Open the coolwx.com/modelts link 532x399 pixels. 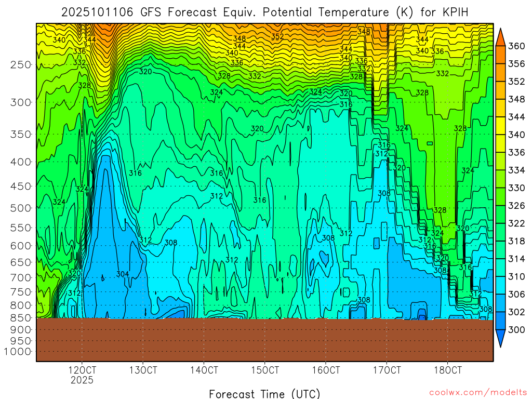point(478,393)
